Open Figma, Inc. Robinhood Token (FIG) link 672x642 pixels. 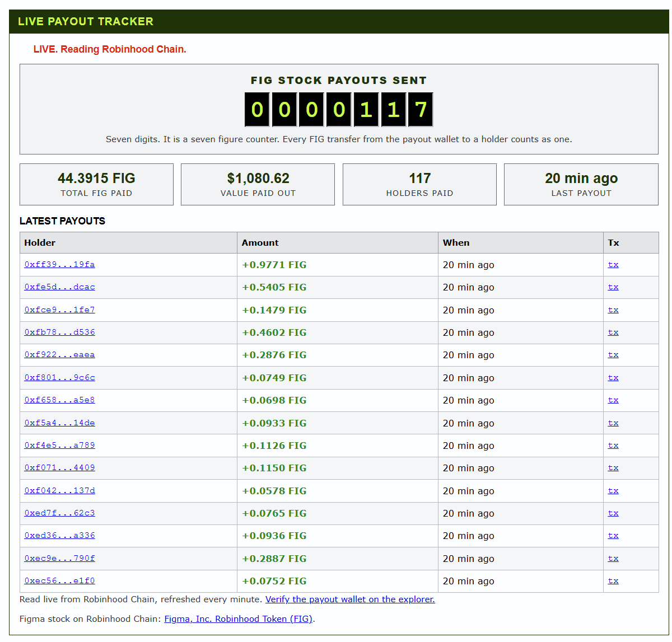[238, 618]
